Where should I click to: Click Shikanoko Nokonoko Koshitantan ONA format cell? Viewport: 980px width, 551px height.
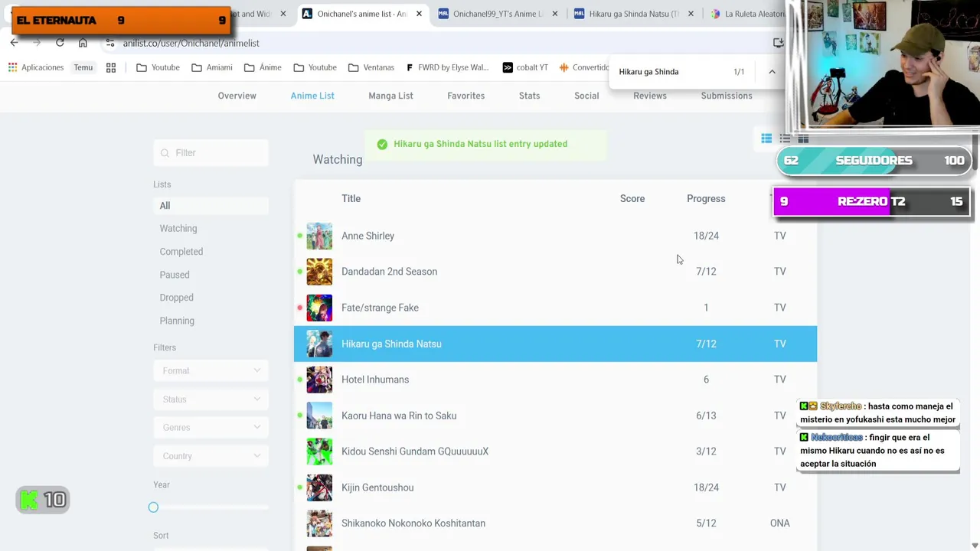click(x=779, y=523)
